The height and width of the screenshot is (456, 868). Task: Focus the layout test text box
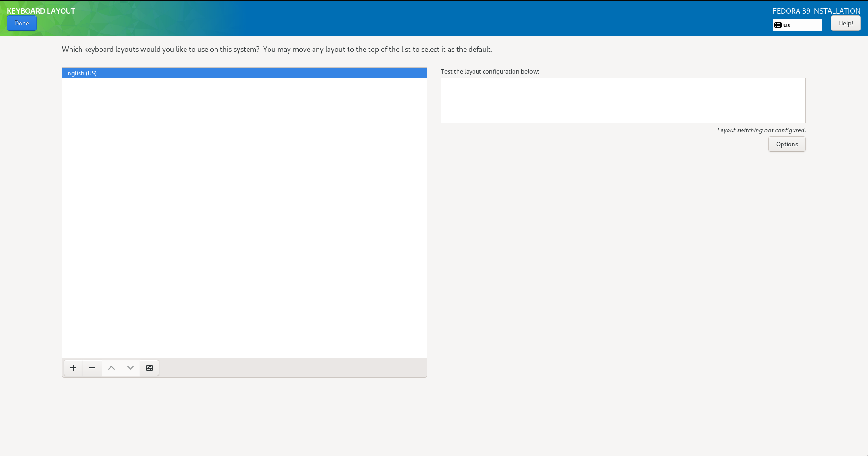[x=623, y=100]
